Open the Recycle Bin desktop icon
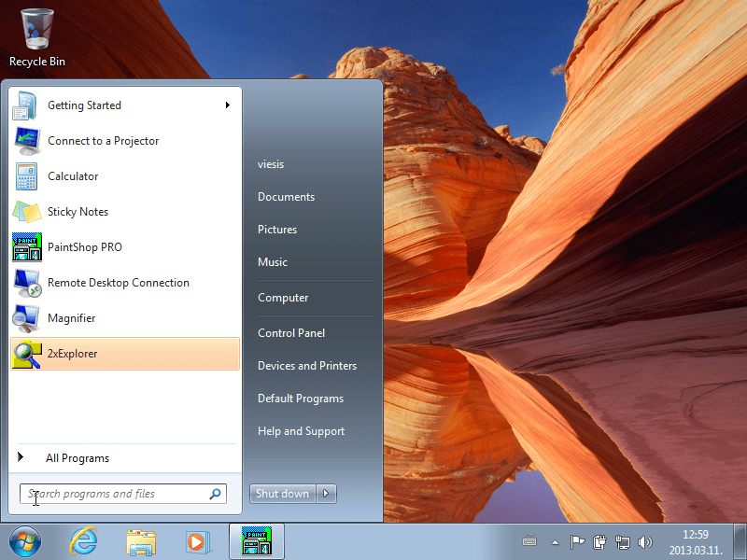Image resolution: width=747 pixels, height=560 pixels. point(37,38)
